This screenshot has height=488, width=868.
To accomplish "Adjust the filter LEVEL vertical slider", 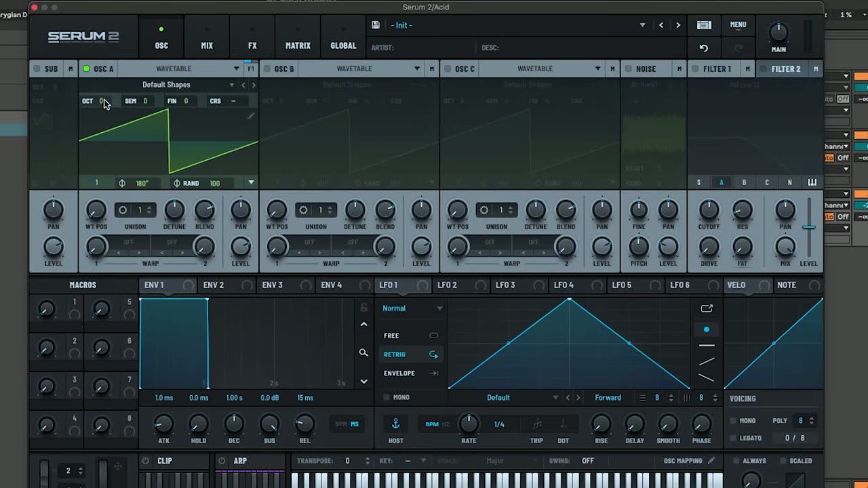I will [808, 227].
